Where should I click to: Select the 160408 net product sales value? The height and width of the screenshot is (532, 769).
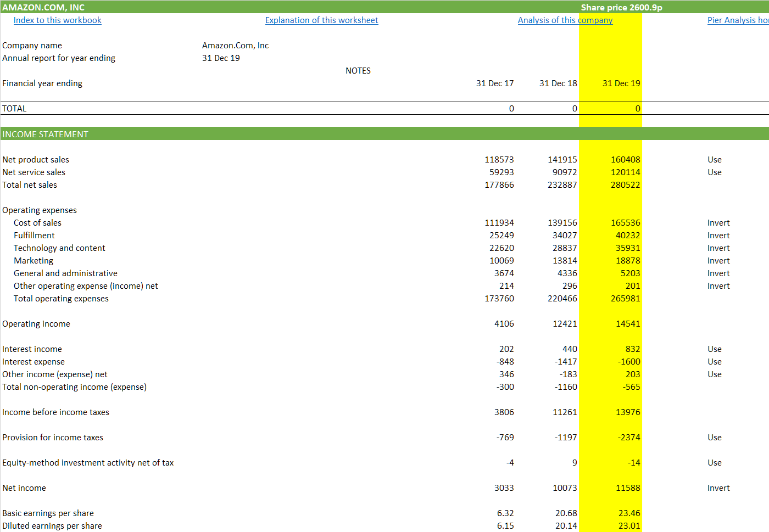coord(626,160)
